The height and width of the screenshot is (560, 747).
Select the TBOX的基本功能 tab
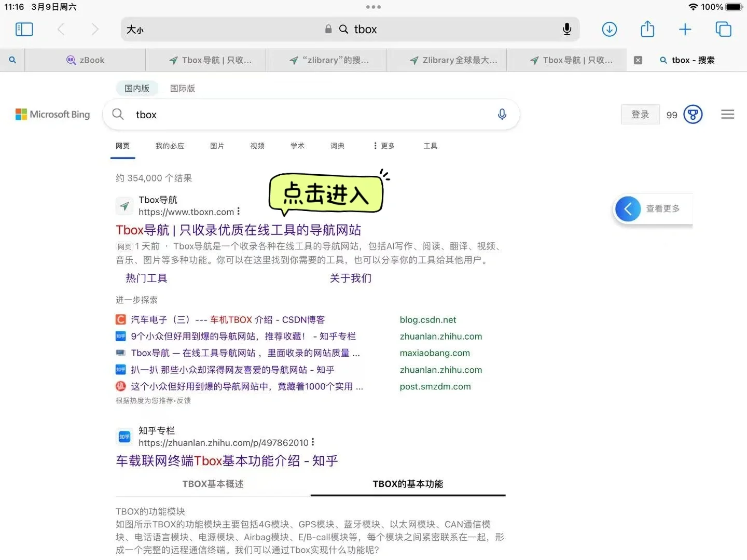(408, 484)
